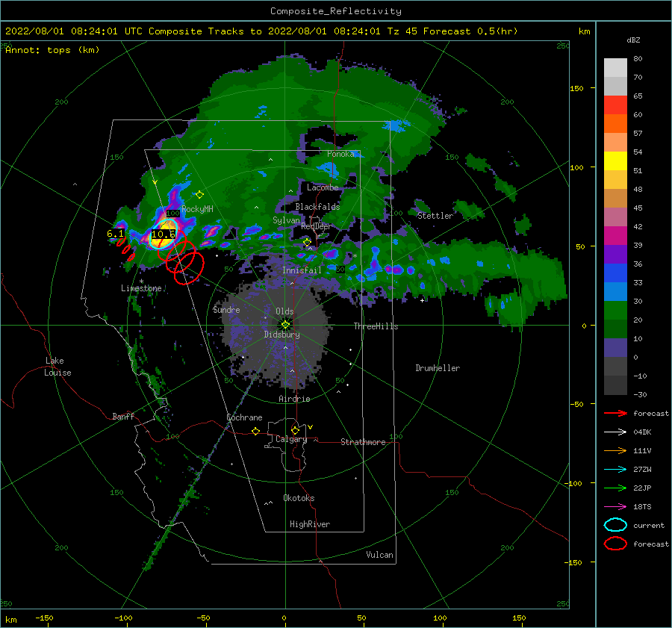The image size is (672, 628).
Task: Select the Lake Louise label
Action: 57,367
